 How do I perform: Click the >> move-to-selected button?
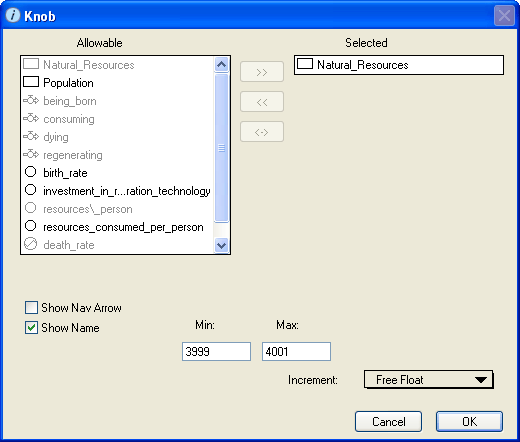262,72
